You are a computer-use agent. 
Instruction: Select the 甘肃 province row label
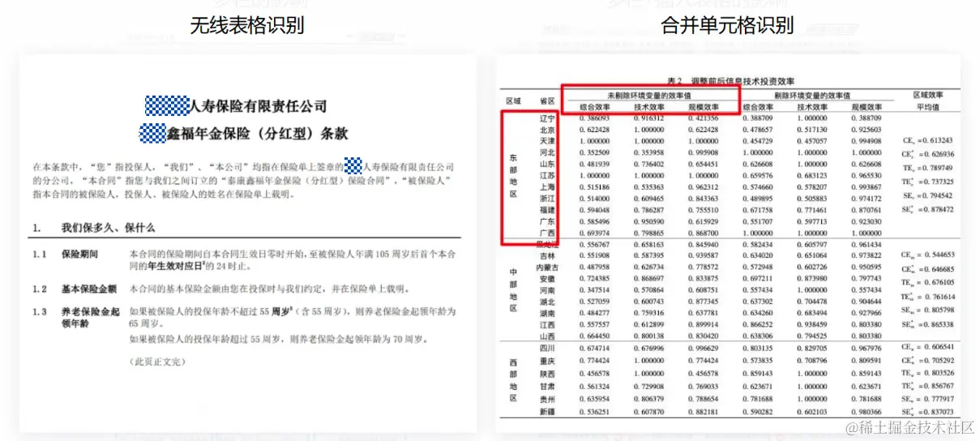[547, 387]
